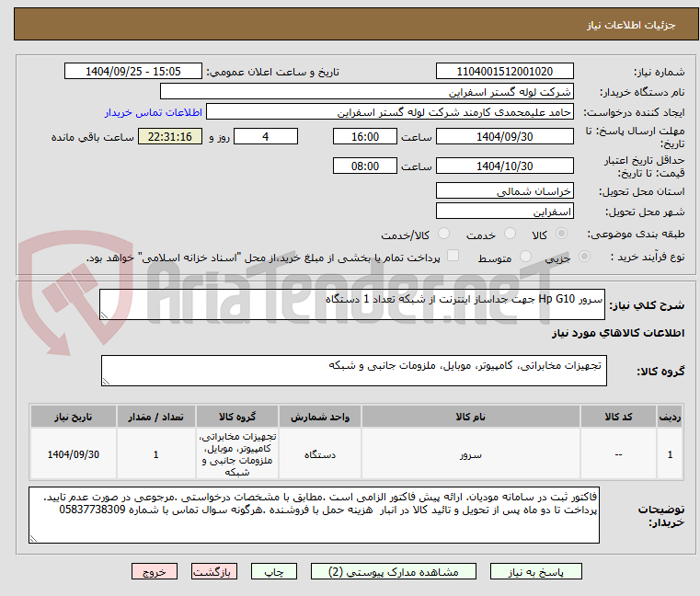The height and width of the screenshot is (596, 700).
Task: Click the resize handle of گروه کالا textarea
Action: coord(106,382)
